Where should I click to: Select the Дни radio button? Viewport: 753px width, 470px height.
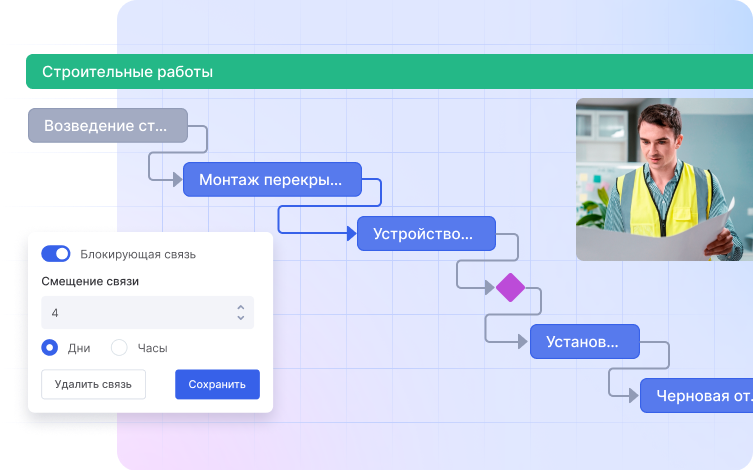(x=50, y=348)
